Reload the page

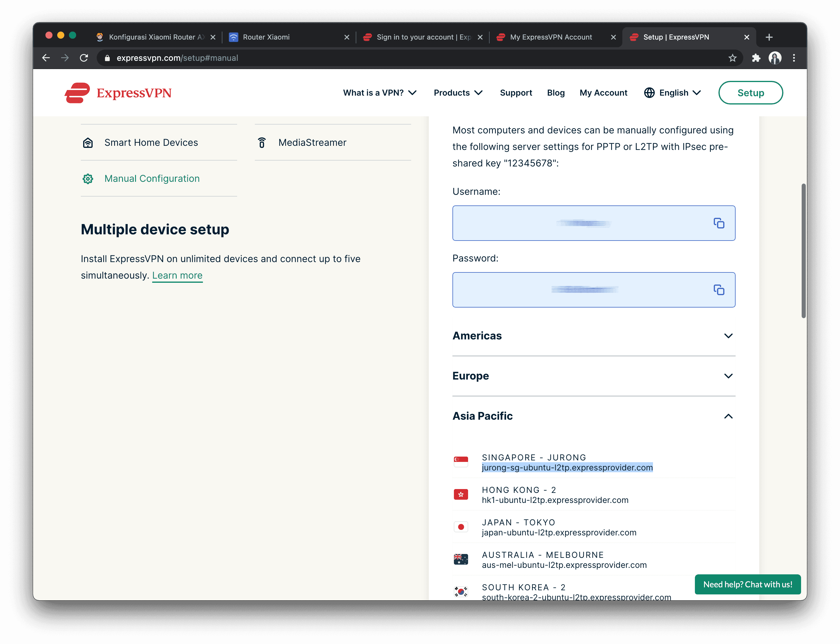click(84, 58)
